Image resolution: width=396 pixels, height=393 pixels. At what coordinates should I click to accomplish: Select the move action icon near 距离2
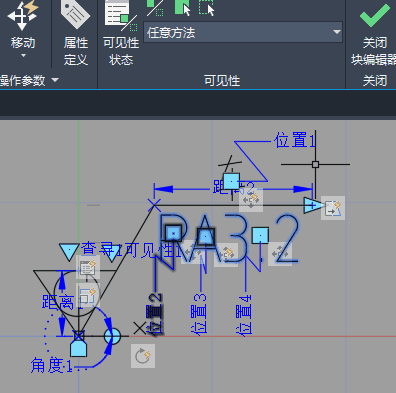pos(251,200)
